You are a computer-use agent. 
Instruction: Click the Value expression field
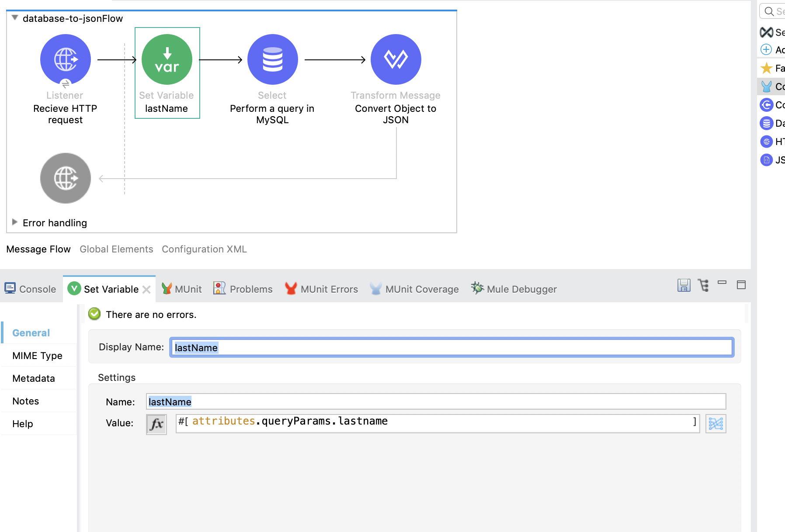[438, 423]
